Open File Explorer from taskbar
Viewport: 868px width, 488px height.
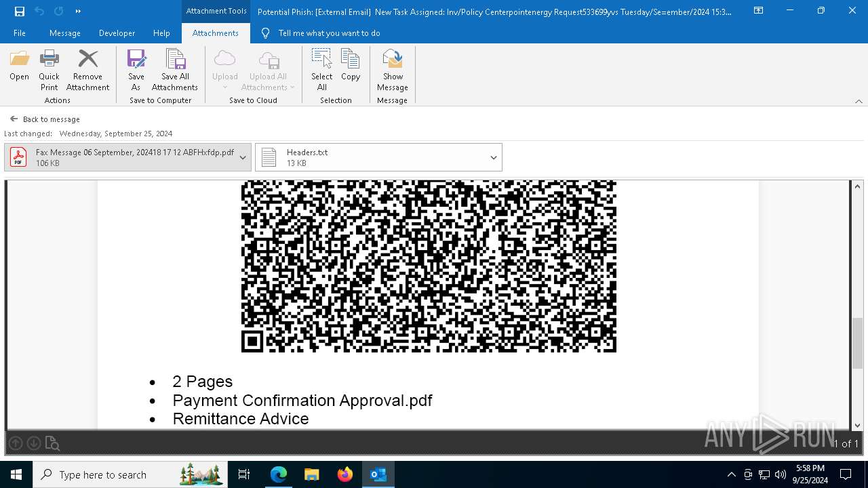point(312,474)
